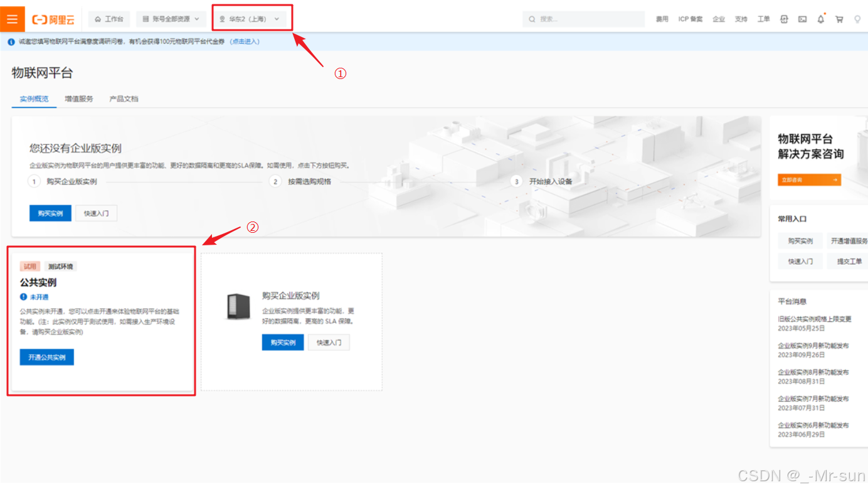Viewport: 868px width, 490px height.
Task: Click the 测试环境 tag
Action: 60,267
